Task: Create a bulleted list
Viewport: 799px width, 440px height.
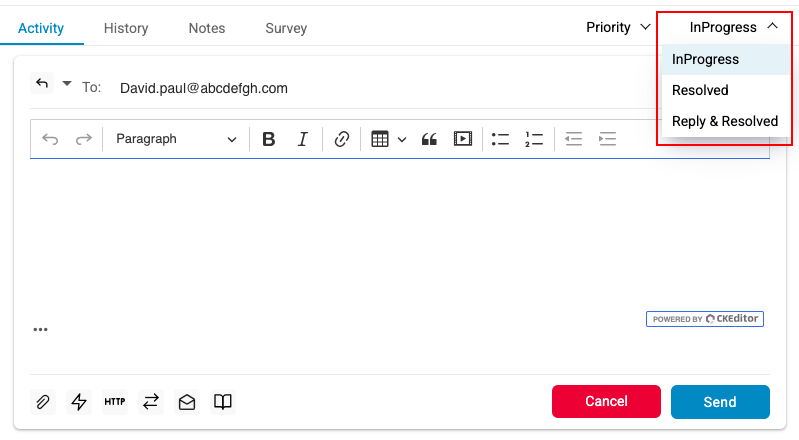Action: tap(501, 139)
